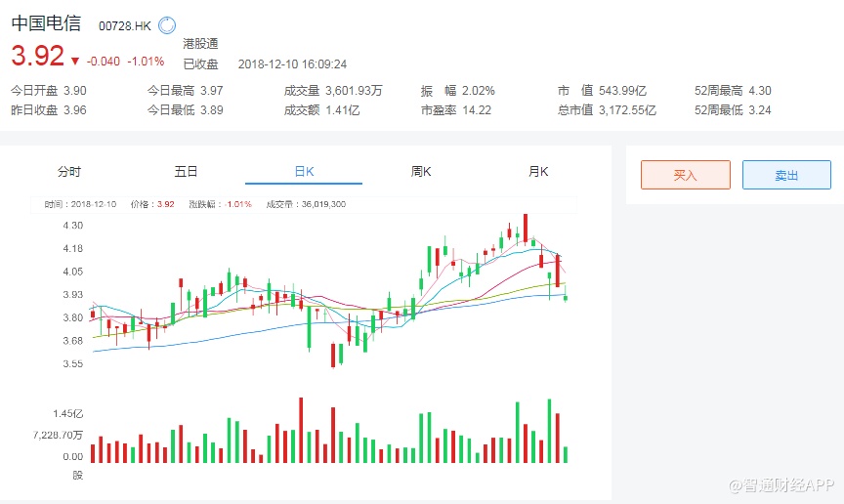
Task: Switch to the 周K tab
Action: tap(421, 172)
